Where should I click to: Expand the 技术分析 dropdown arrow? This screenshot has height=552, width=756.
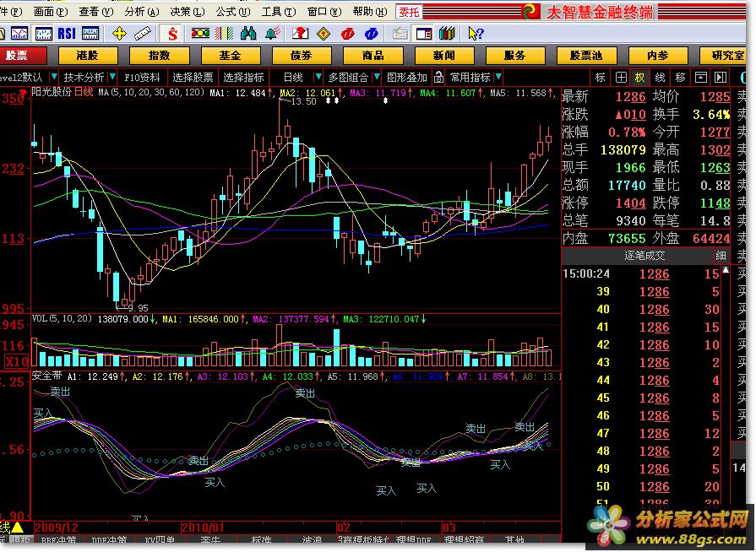tap(112, 77)
